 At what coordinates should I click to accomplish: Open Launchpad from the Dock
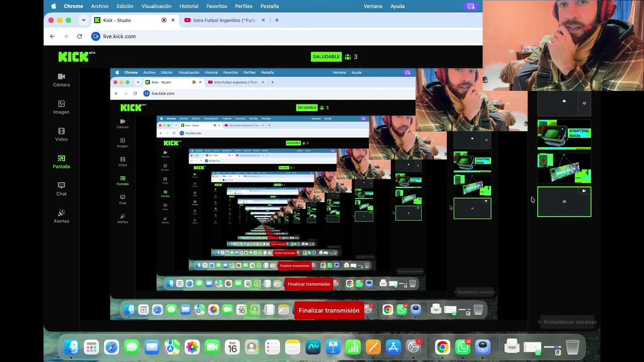tap(92, 347)
